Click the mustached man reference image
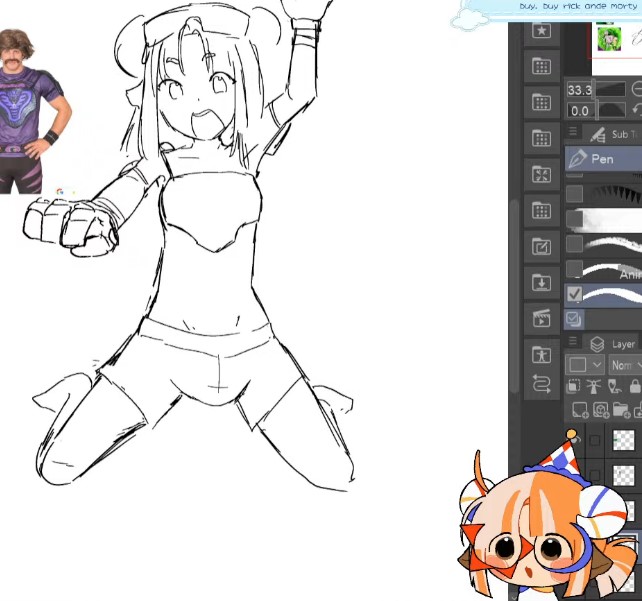642x601 pixels. pos(34,111)
